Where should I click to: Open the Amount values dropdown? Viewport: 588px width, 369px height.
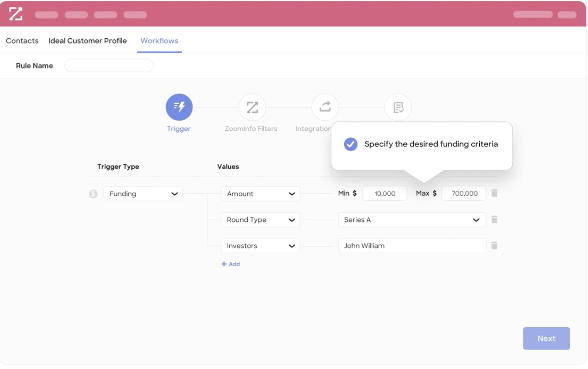(261, 194)
